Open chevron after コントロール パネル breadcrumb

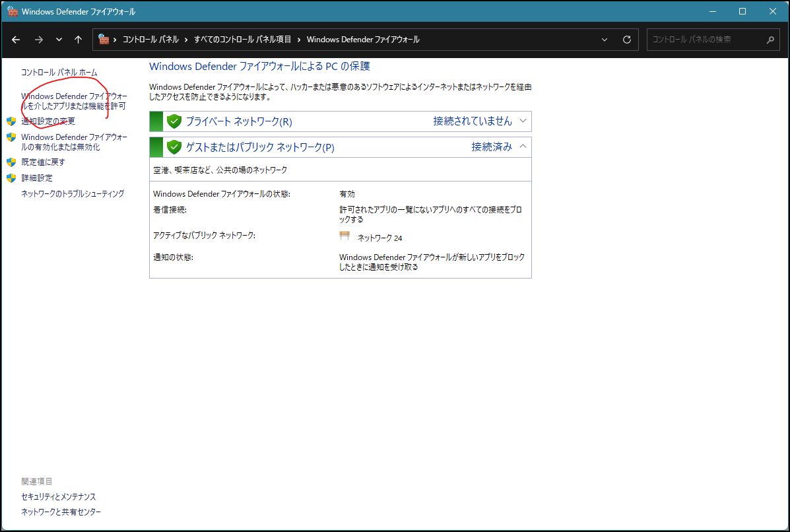[x=186, y=40]
